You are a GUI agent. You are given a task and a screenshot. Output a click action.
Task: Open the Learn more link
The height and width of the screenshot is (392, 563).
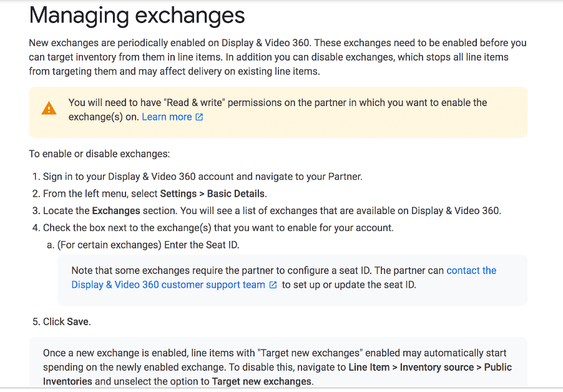(x=167, y=117)
